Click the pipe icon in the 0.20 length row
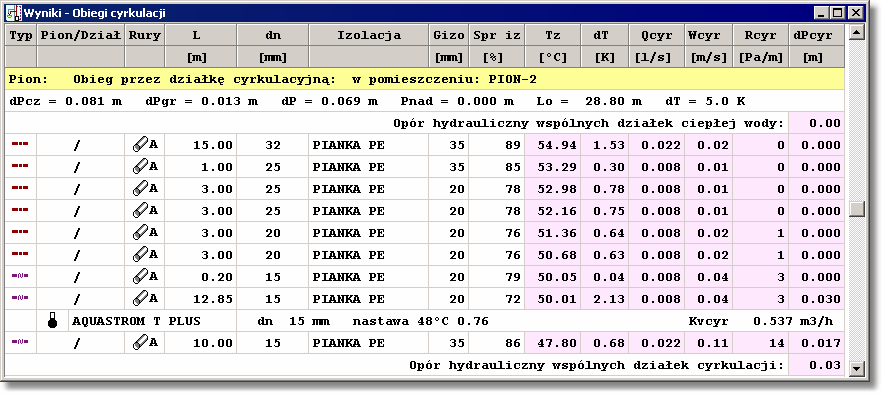Viewport: 882px width, 394px height. click(x=140, y=276)
